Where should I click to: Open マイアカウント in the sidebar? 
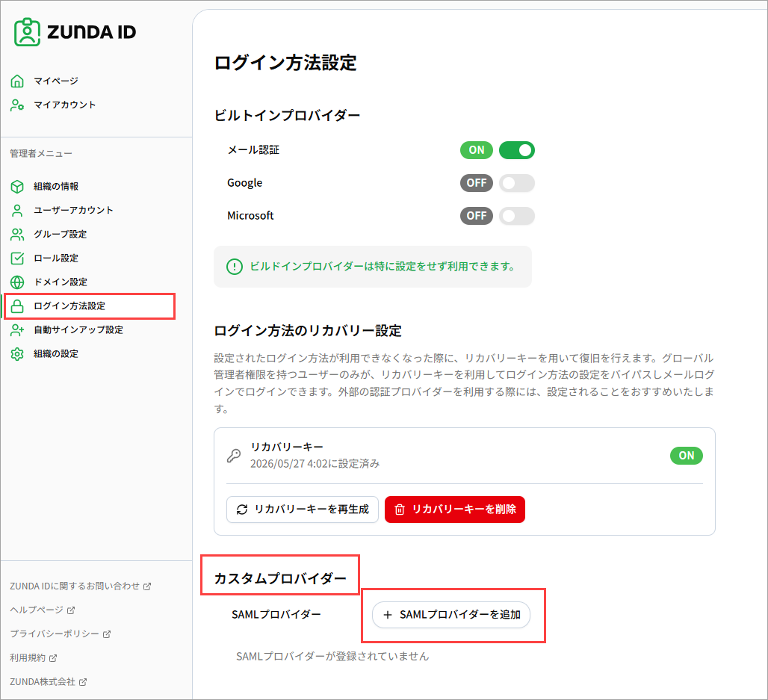pyautogui.click(x=65, y=105)
